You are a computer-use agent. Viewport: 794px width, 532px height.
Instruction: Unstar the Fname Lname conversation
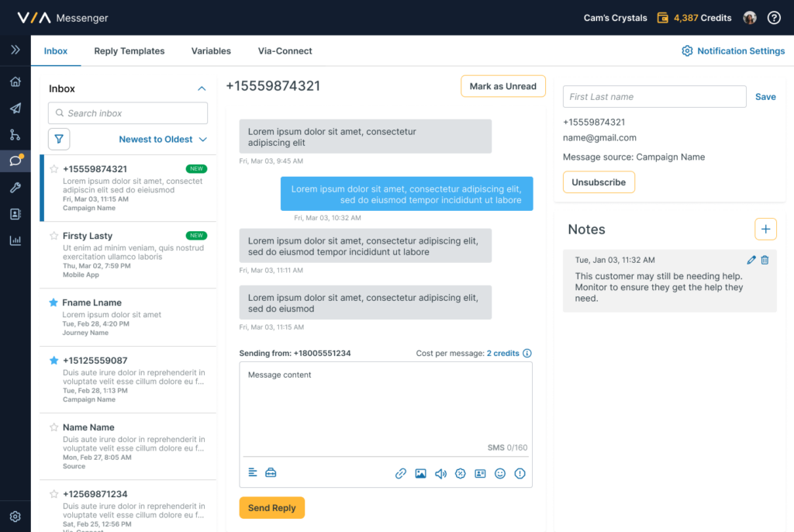(x=54, y=302)
